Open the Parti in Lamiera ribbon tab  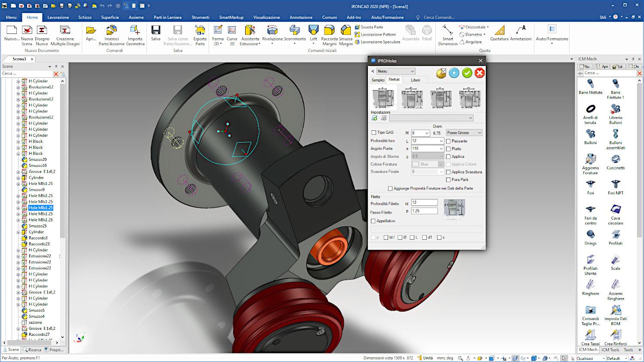(x=167, y=17)
